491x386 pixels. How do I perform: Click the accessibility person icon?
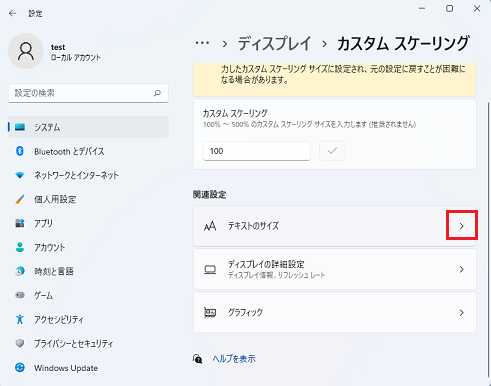[x=20, y=319]
